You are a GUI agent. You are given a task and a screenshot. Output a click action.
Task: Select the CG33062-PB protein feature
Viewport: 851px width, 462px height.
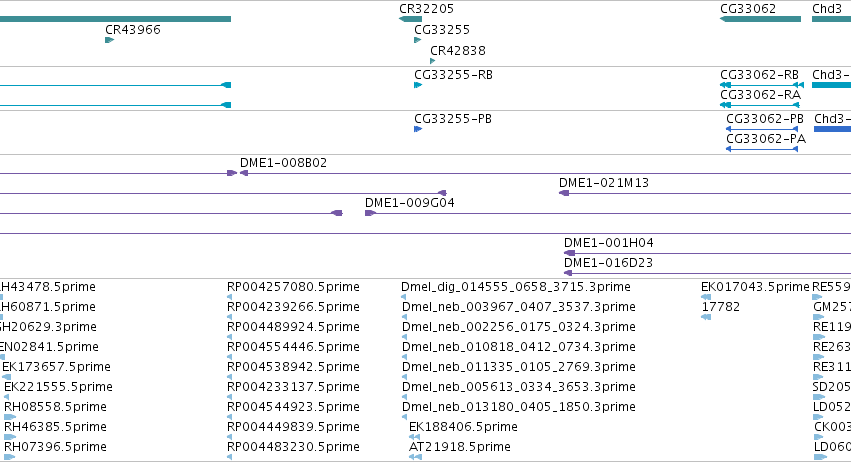[762, 129]
